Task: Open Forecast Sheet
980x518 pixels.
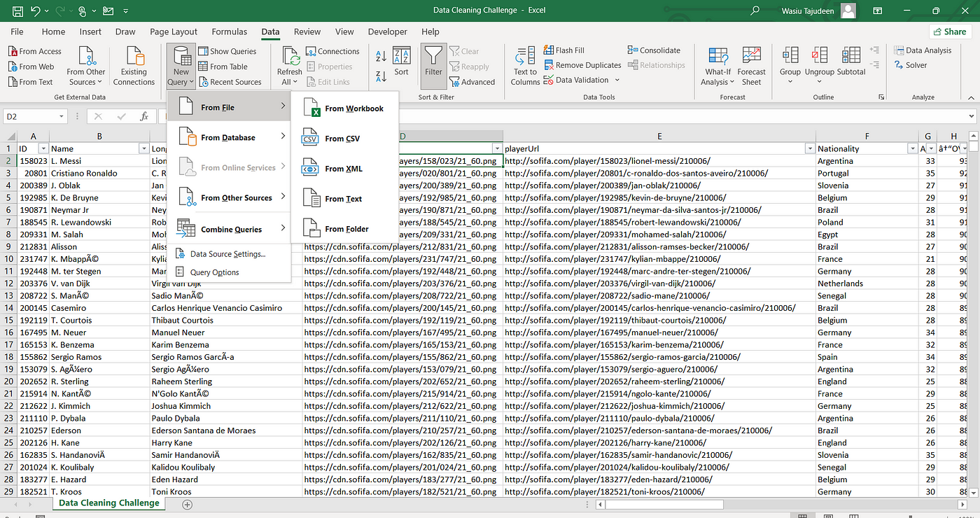Action: 752,66
